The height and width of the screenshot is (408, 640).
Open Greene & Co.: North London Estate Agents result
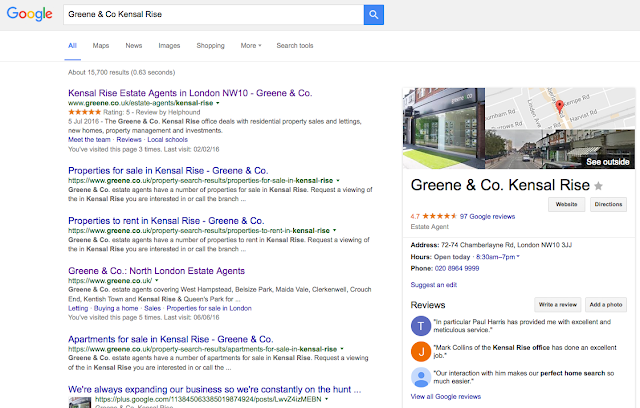[156, 271]
